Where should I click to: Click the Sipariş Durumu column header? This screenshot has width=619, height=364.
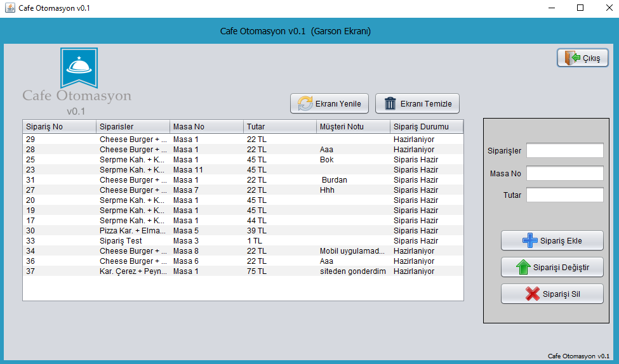[426, 127]
